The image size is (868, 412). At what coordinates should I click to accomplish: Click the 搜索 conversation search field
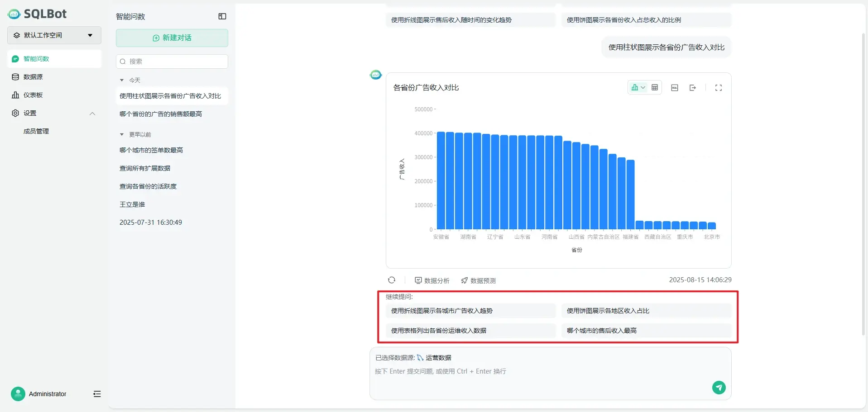point(172,62)
